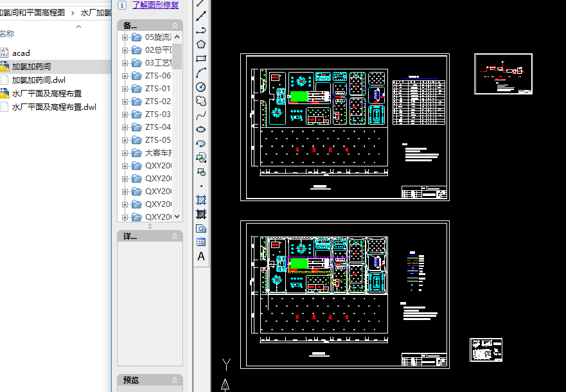Select the Ellipse Arc tool
The image size is (566, 392).
coord(201,144)
